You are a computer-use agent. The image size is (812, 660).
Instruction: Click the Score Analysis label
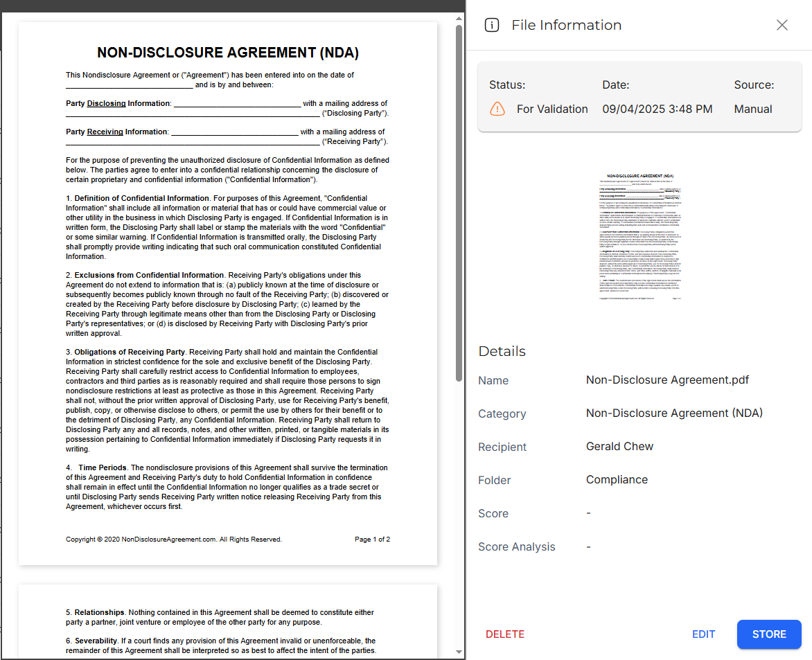(517, 547)
